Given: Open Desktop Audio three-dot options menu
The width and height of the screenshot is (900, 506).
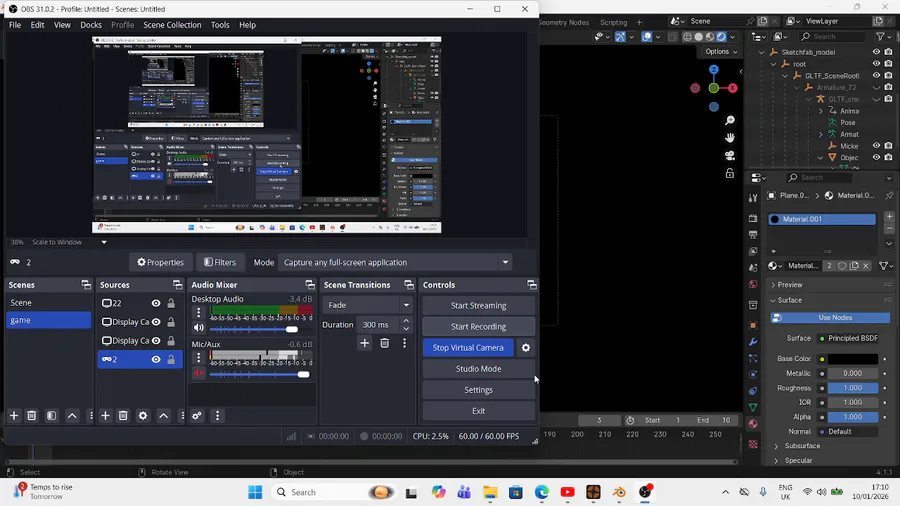Looking at the screenshot, I should [199, 312].
